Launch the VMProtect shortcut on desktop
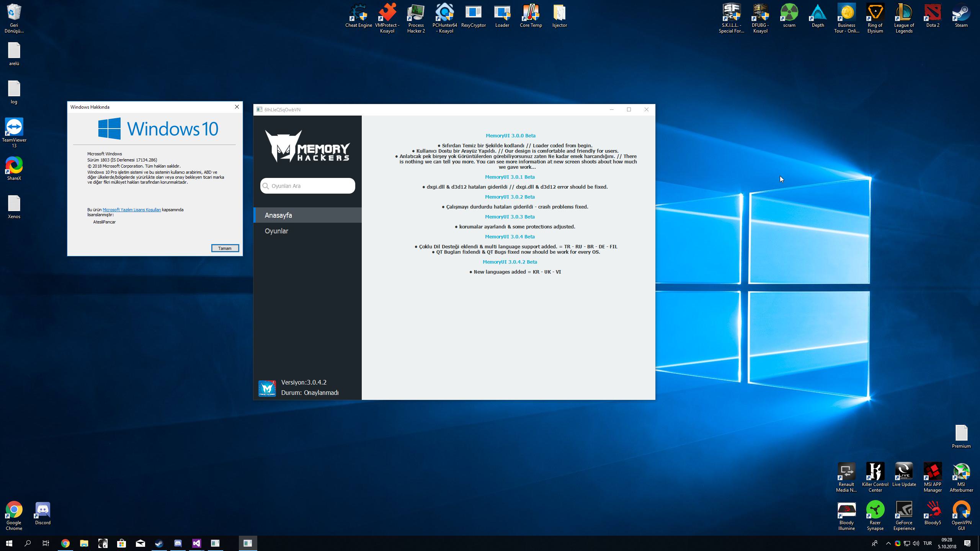The width and height of the screenshot is (980, 551). 387,18
